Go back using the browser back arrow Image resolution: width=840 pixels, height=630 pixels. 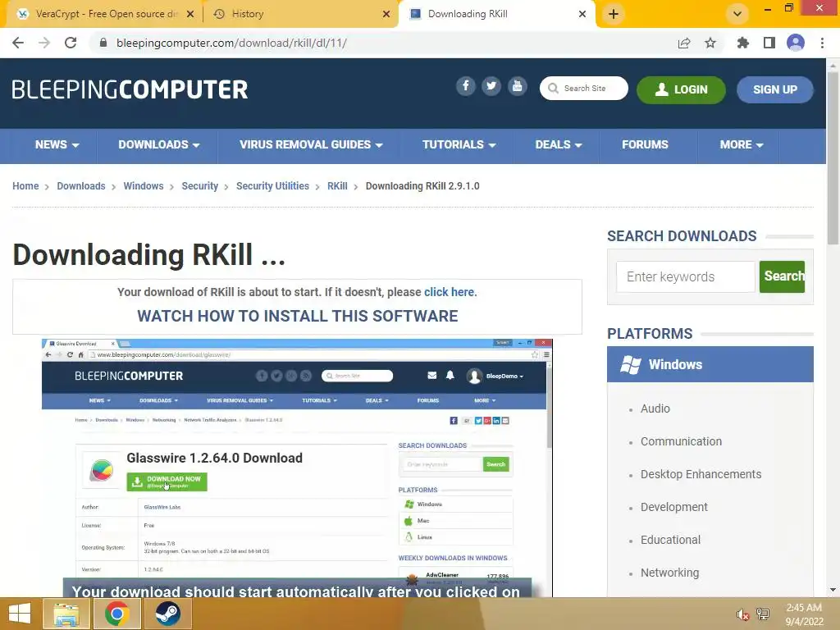(x=18, y=43)
